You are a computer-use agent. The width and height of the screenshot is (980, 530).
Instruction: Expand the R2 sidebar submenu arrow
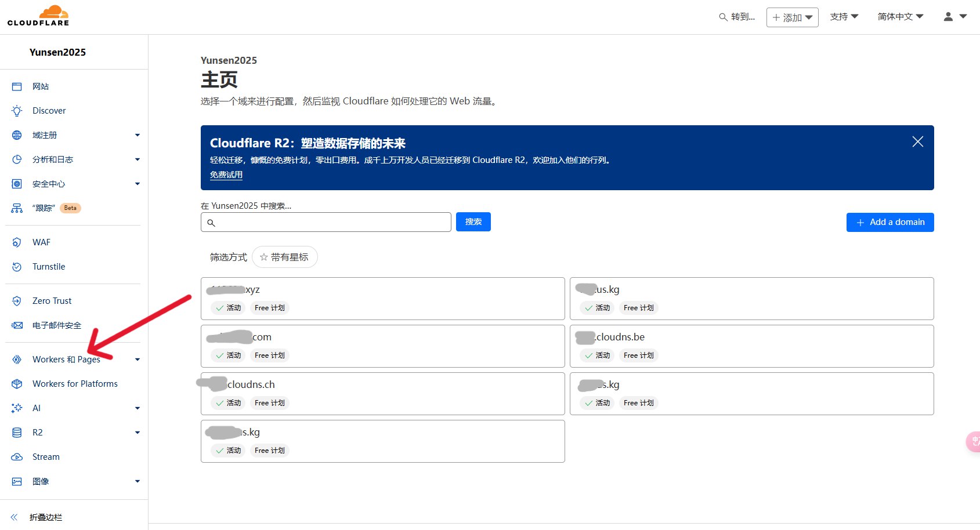(x=138, y=433)
